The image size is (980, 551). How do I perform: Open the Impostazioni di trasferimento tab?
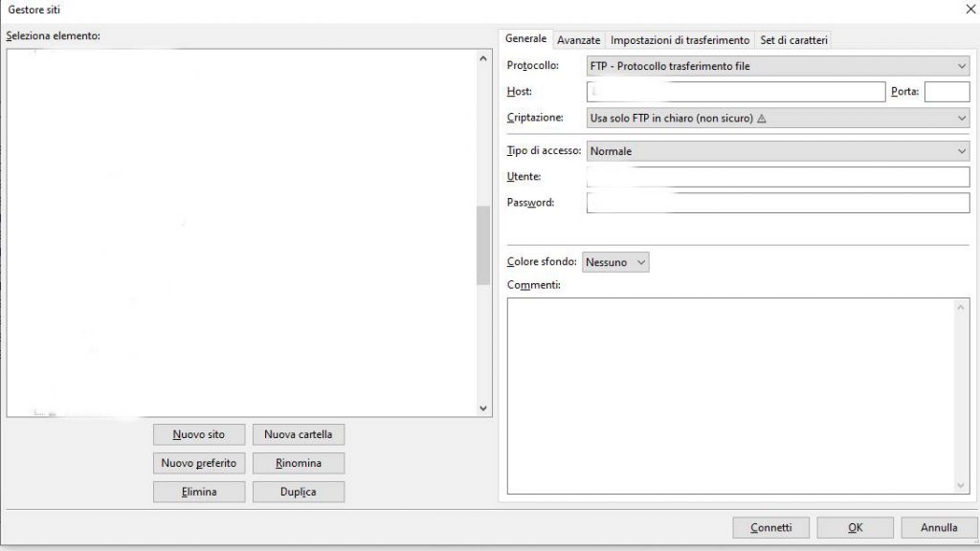[x=679, y=40]
